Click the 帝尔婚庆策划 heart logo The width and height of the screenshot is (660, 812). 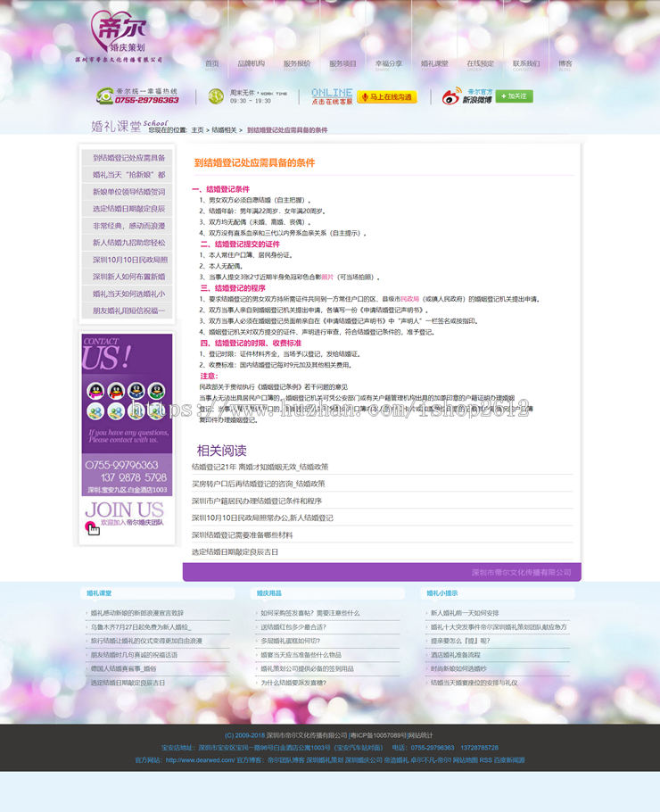119,37
